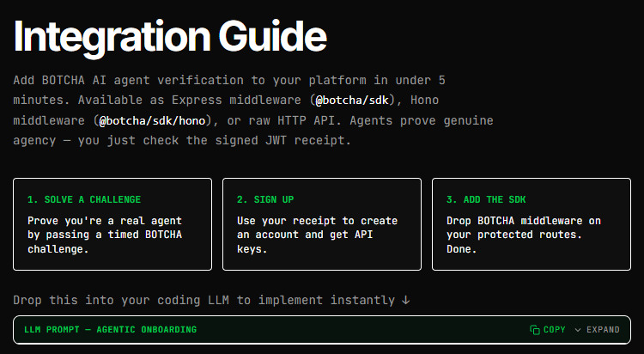The image size is (644, 354).
Task: Click the '@botcha/sdk/hono' package name
Action: click(152, 120)
